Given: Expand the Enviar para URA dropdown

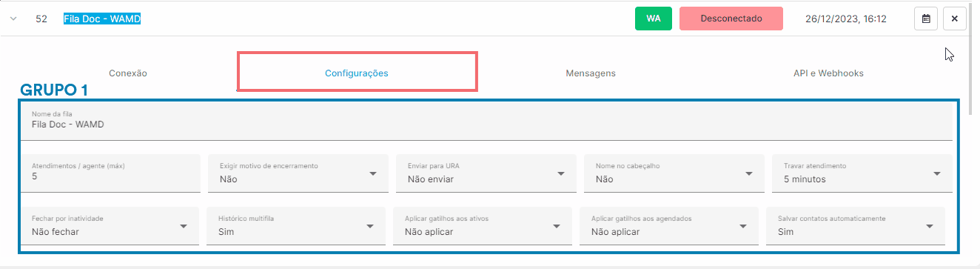Looking at the screenshot, I should coord(486,173).
